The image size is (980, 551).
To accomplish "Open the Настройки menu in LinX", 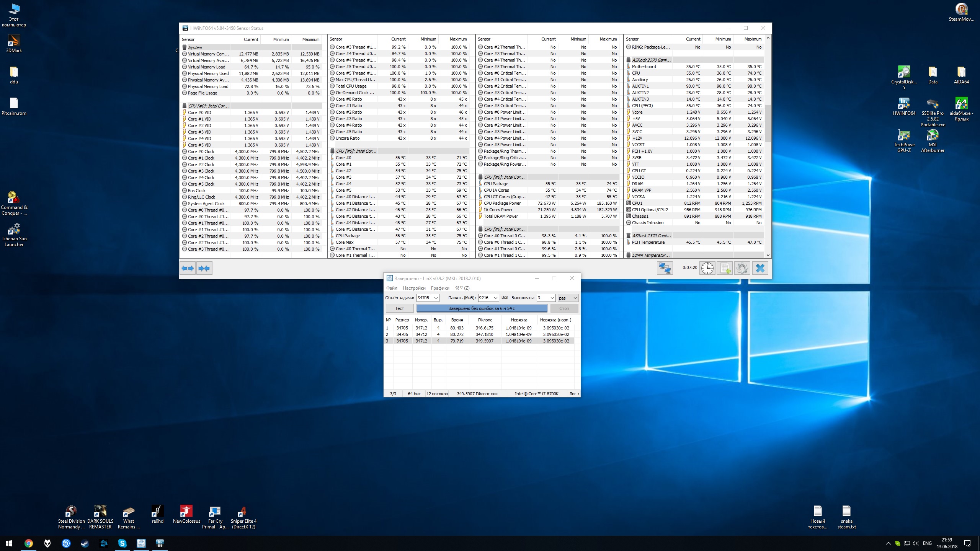I will point(414,288).
